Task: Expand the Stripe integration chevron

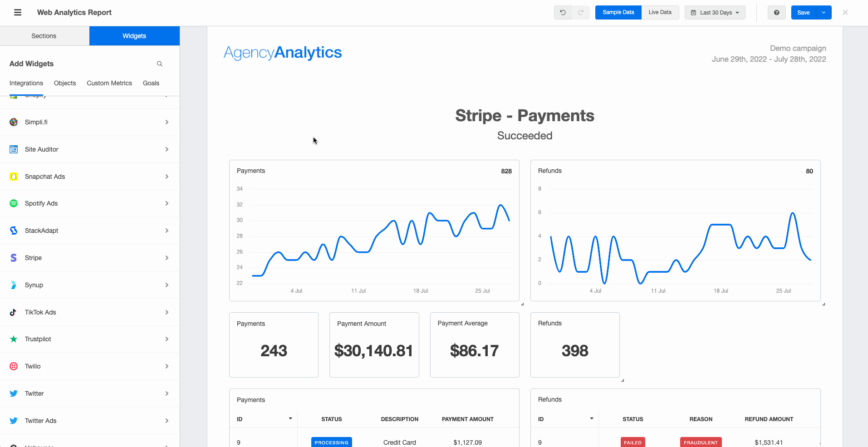Action: [167, 257]
